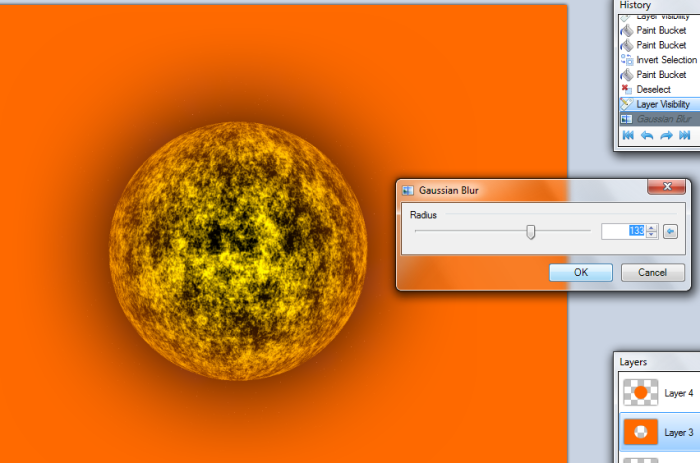700x463 pixels.
Task: Decrease Radius with the down spinner arrow
Action: pyautogui.click(x=651, y=235)
